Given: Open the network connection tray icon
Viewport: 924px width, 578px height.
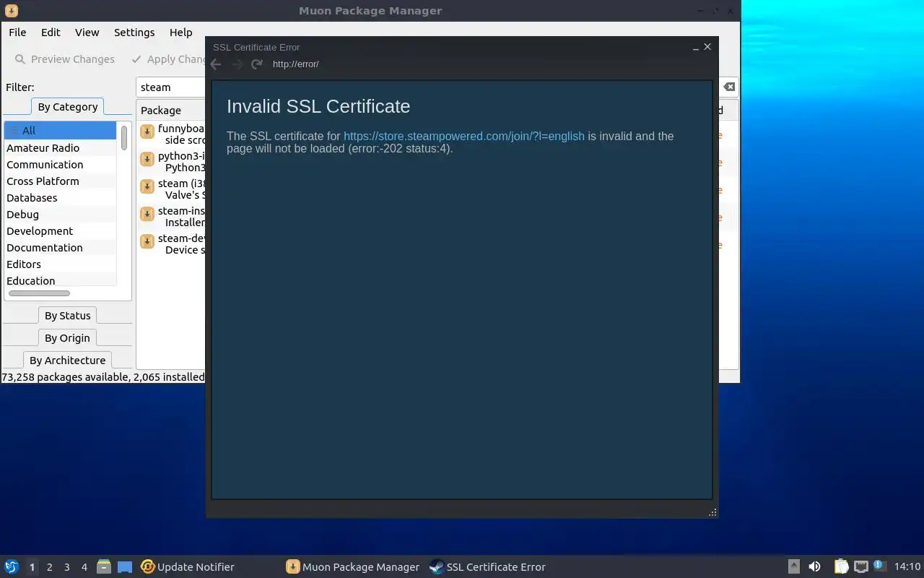Looking at the screenshot, I should coord(860,566).
